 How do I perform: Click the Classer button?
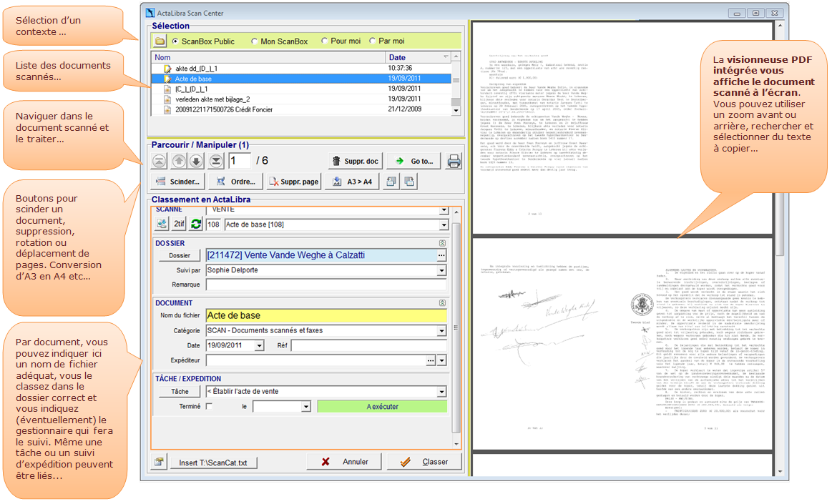point(424,462)
